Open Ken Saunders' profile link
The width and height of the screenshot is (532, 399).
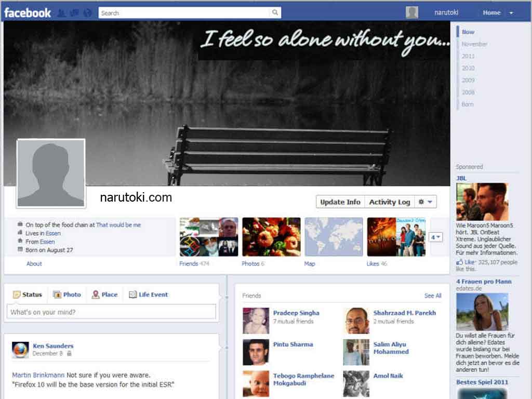[53, 345]
